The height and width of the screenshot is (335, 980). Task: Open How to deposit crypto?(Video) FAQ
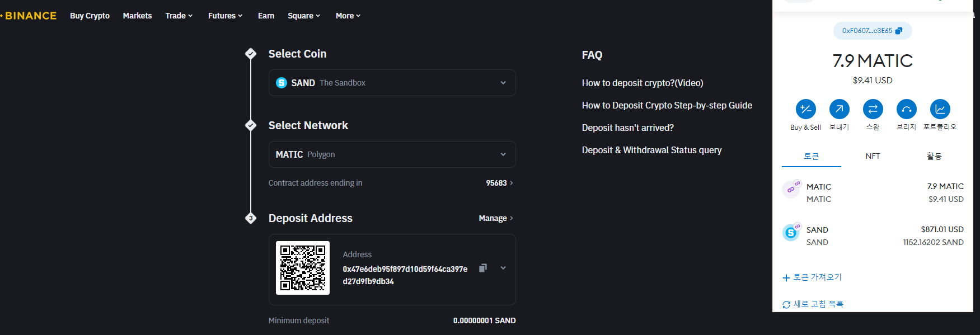point(643,83)
